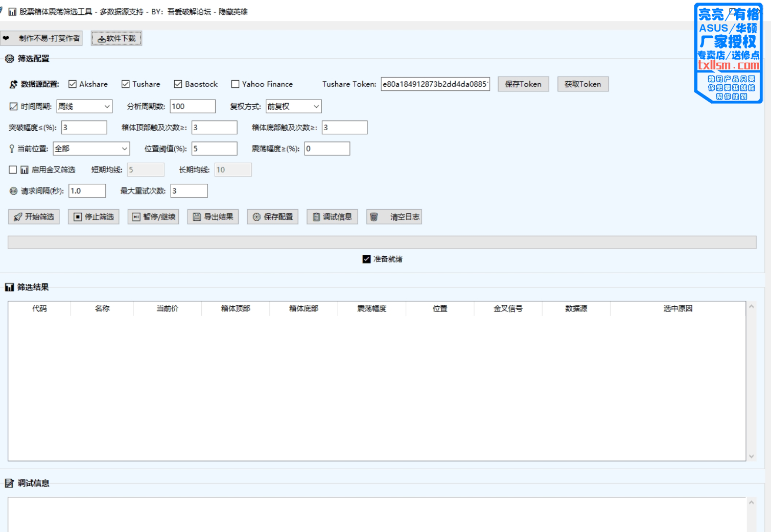Image resolution: width=771 pixels, height=532 pixels.
Task: Click the pause/resume icon on 暂停/继续
Action: [136, 217]
